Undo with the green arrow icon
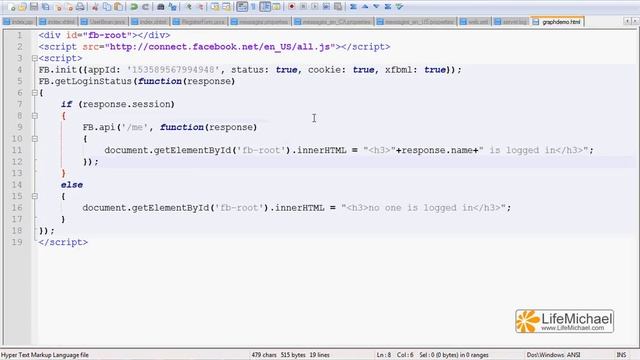This screenshot has width=640, height=360. tap(133, 7)
